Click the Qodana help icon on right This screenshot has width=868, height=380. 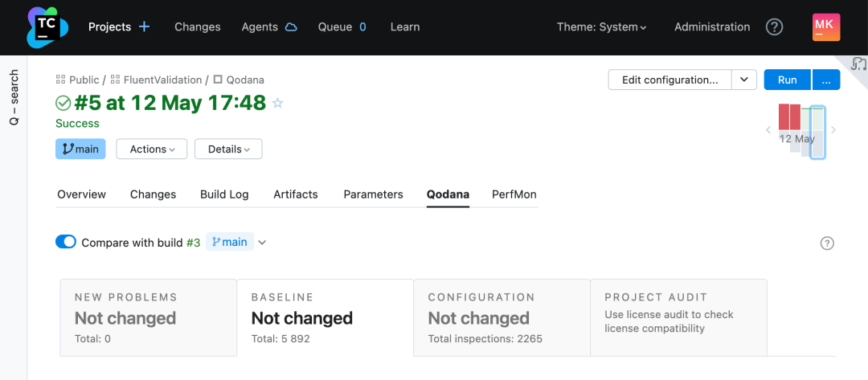827,243
